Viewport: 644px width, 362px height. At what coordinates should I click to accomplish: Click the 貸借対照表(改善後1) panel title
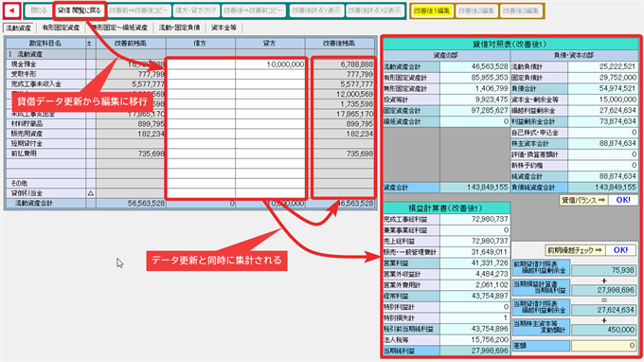510,45
